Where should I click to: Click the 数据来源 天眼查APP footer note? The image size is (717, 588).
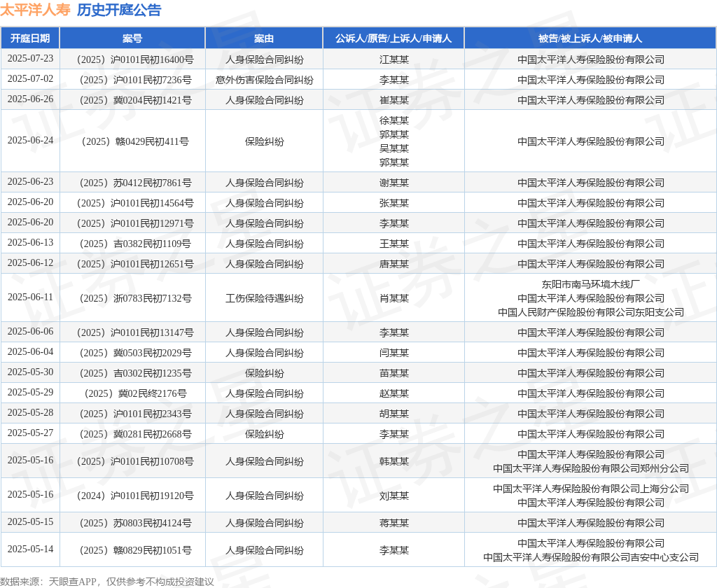(x=107, y=582)
